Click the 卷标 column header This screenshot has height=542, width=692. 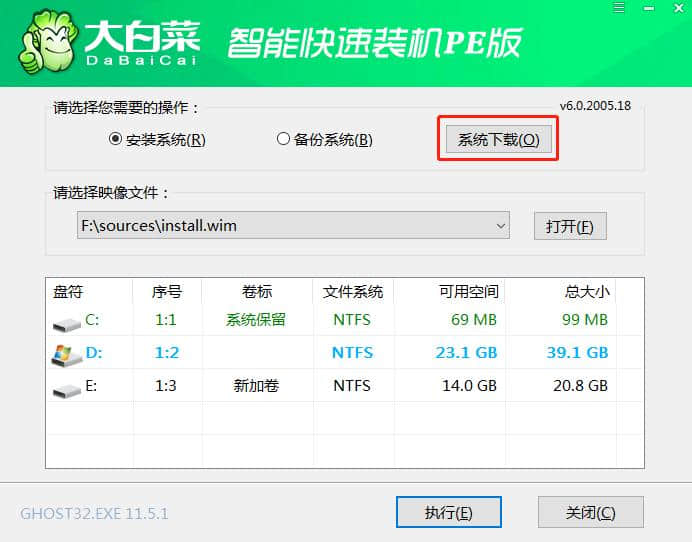(257, 292)
